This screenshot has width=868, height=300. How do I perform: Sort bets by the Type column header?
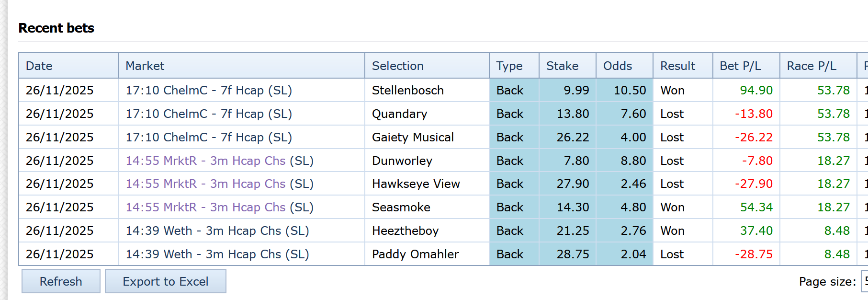tap(509, 66)
